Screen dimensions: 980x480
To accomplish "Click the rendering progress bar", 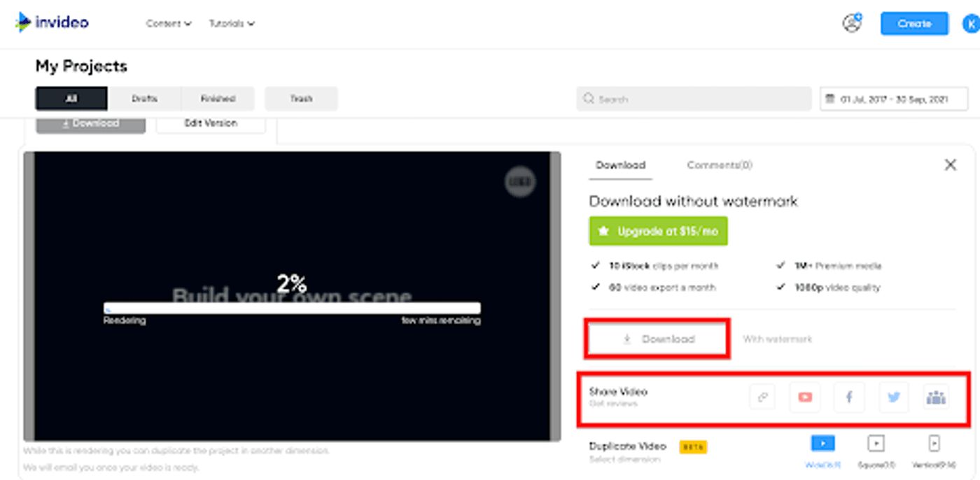I will point(292,308).
